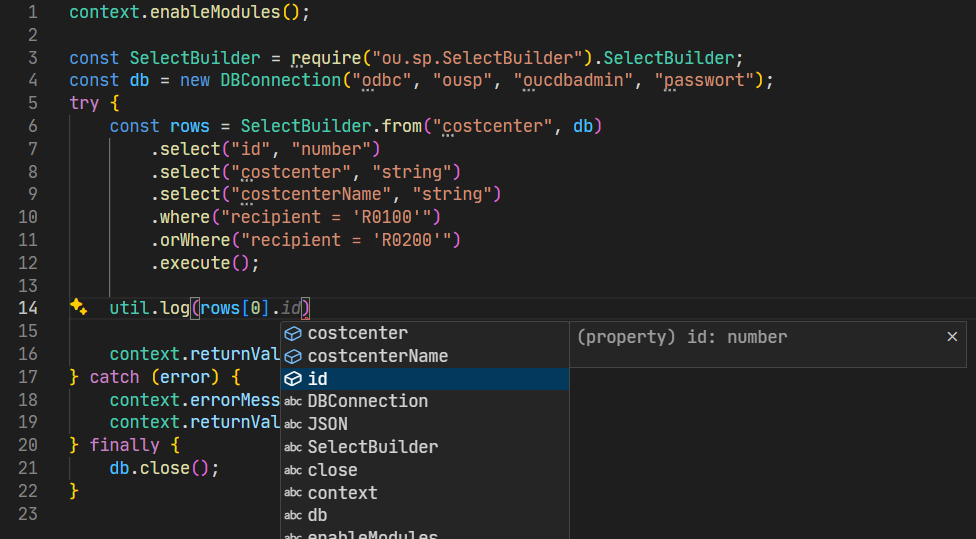Click the abc icon beside db suggestion
The image size is (976, 539).
click(x=293, y=515)
